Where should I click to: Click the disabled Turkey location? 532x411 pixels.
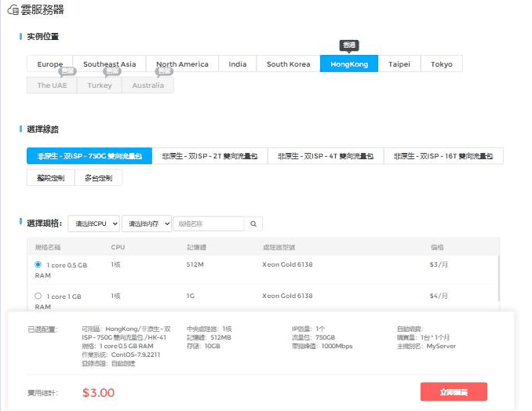[100, 85]
